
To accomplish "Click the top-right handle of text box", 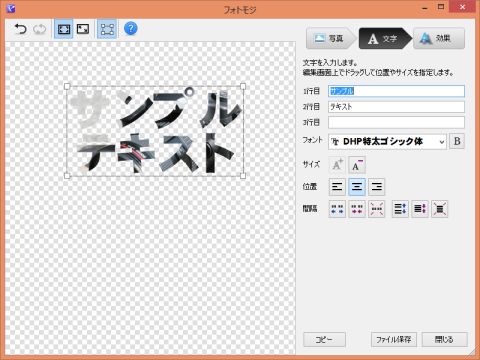I will (243, 87).
